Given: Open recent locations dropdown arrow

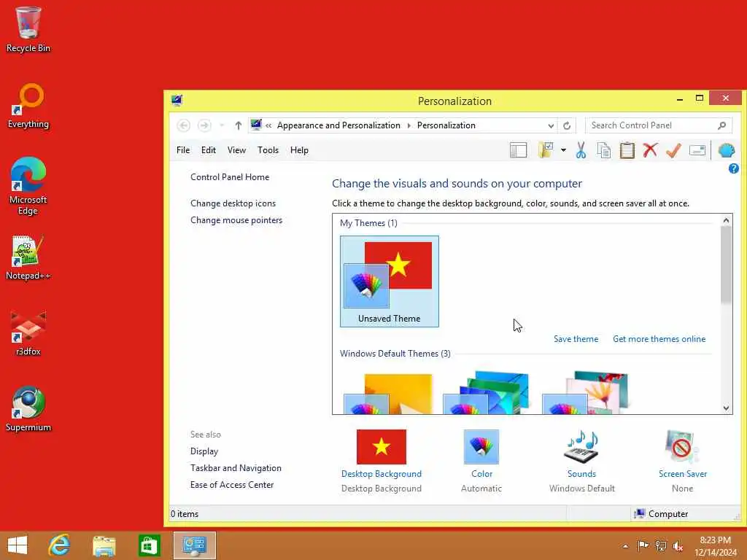Looking at the screenshot, I should coord(222,125).
